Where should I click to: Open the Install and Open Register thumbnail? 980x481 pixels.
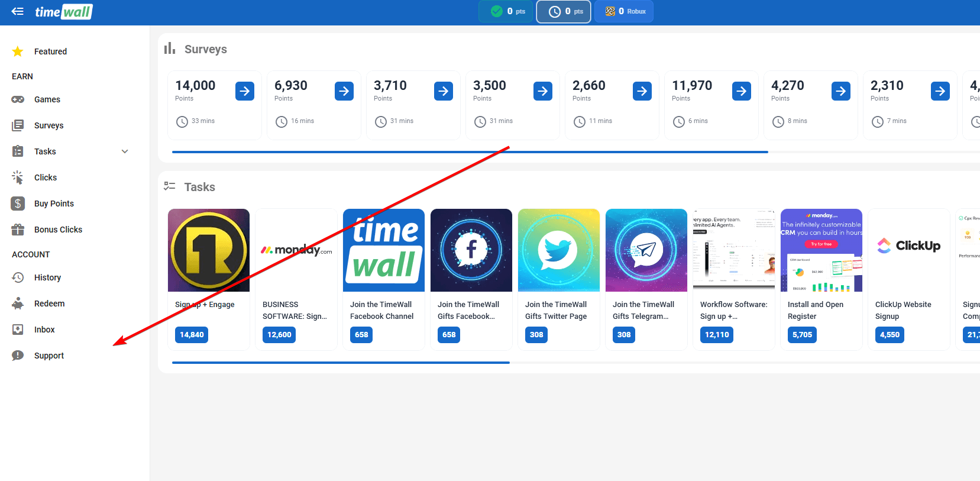coord(821,250)
